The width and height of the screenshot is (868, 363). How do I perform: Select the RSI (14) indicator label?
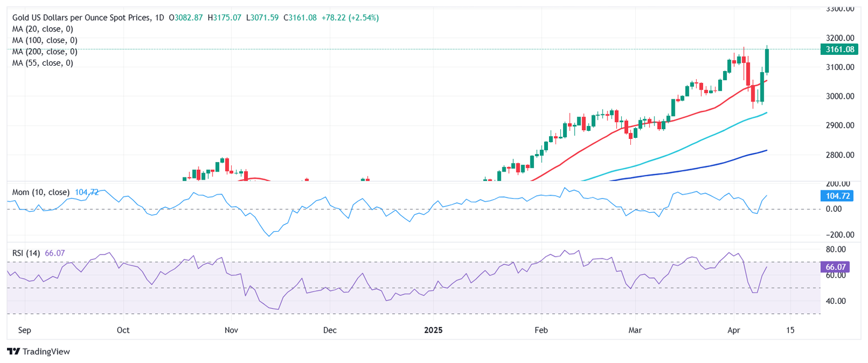click(x=27, y=253)
